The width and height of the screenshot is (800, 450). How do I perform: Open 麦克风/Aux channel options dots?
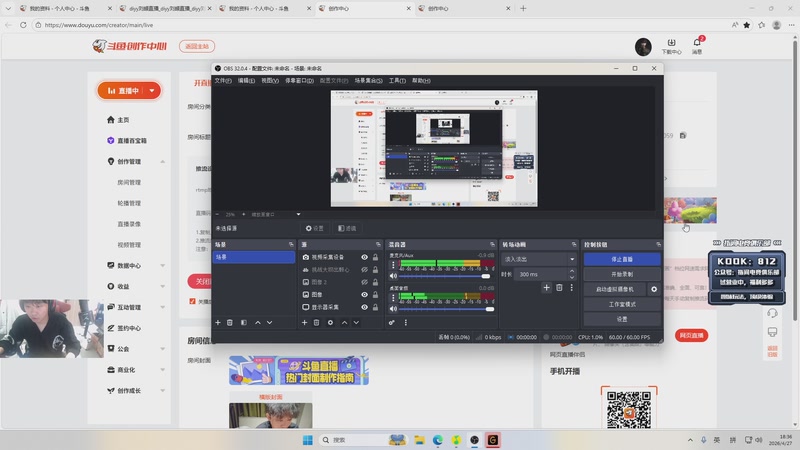393,265
